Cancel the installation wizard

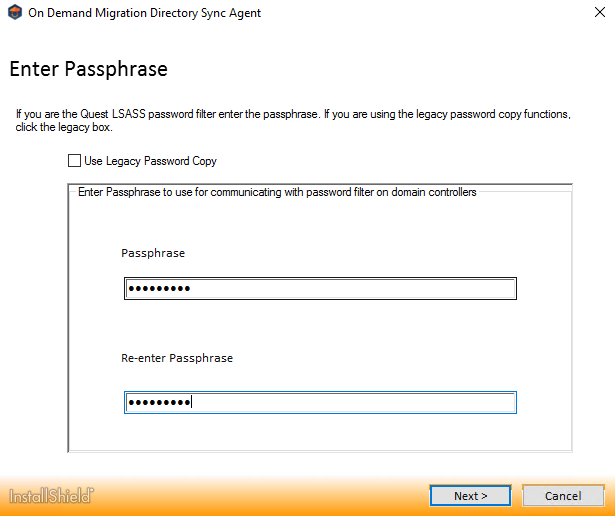562,496
